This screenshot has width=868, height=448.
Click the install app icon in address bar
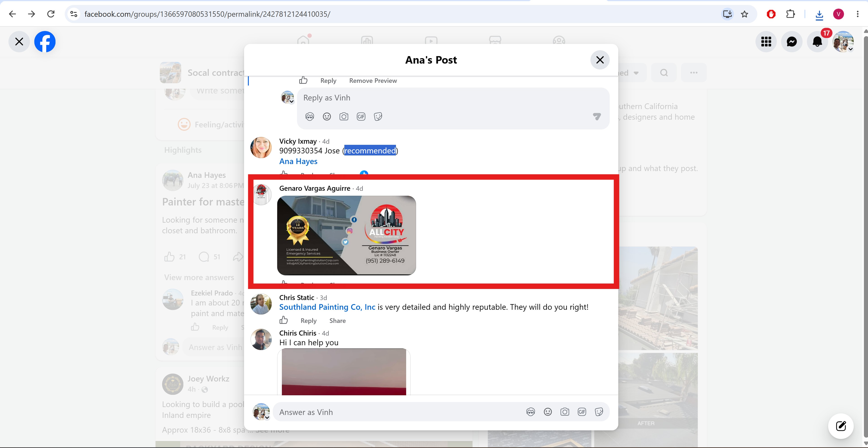(727, 14)
